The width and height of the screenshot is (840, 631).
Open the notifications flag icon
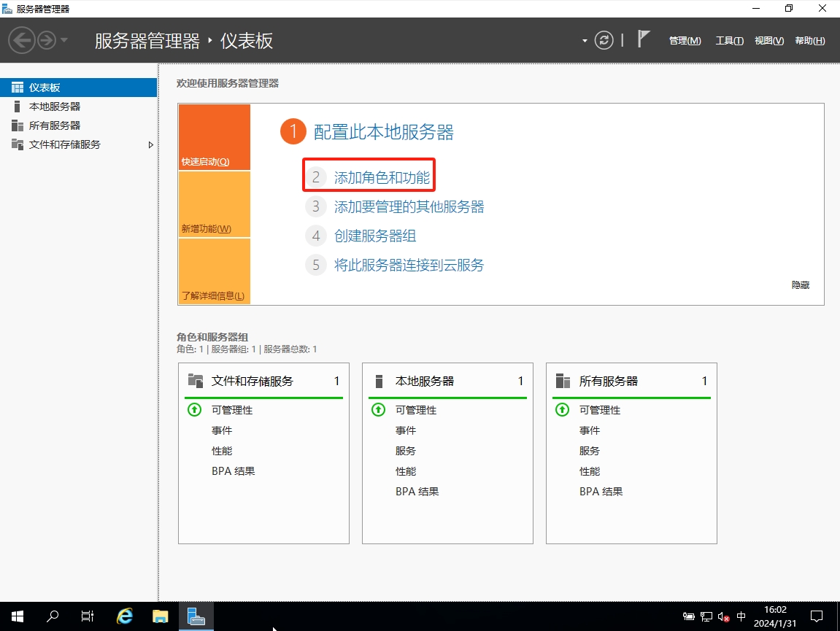tap(643, 39)
